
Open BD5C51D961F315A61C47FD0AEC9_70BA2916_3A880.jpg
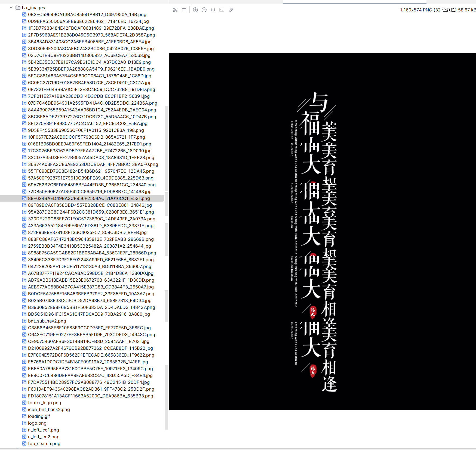(x=89, y=314)
